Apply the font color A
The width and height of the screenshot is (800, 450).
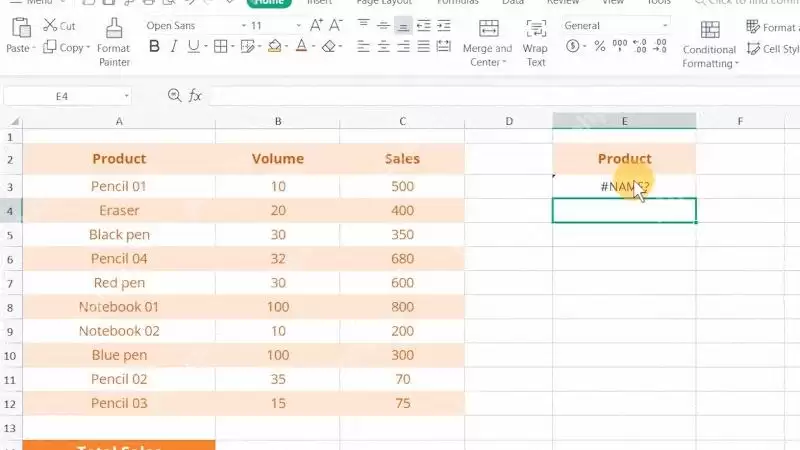coord(302,46)
